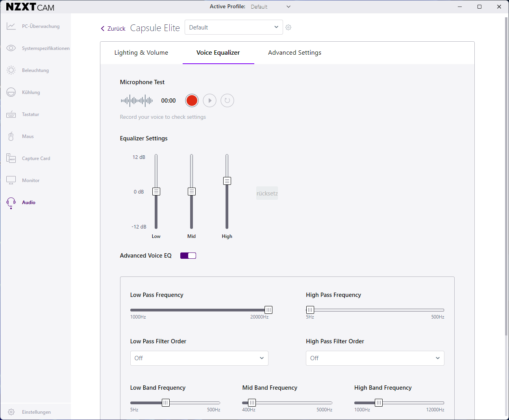
Task: Open the Beleuchtung lighting section
Action: [35, 70]
